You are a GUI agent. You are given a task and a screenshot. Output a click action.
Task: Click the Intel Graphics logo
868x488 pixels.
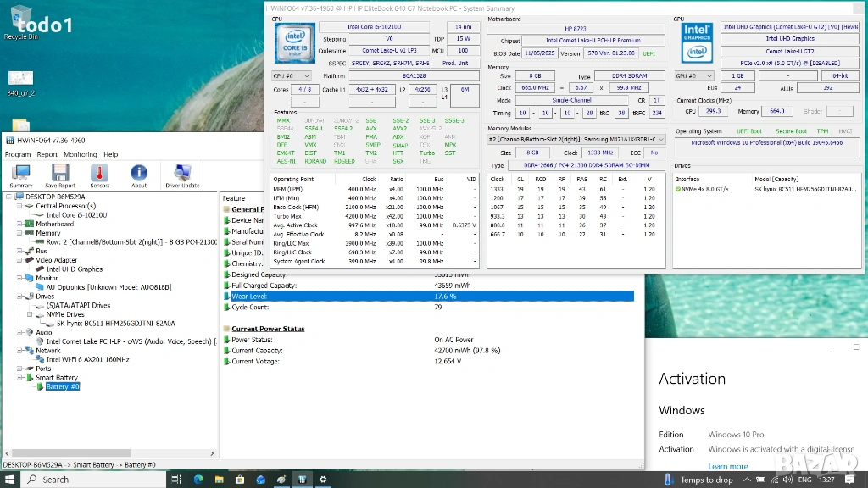(x=697, y=43)
